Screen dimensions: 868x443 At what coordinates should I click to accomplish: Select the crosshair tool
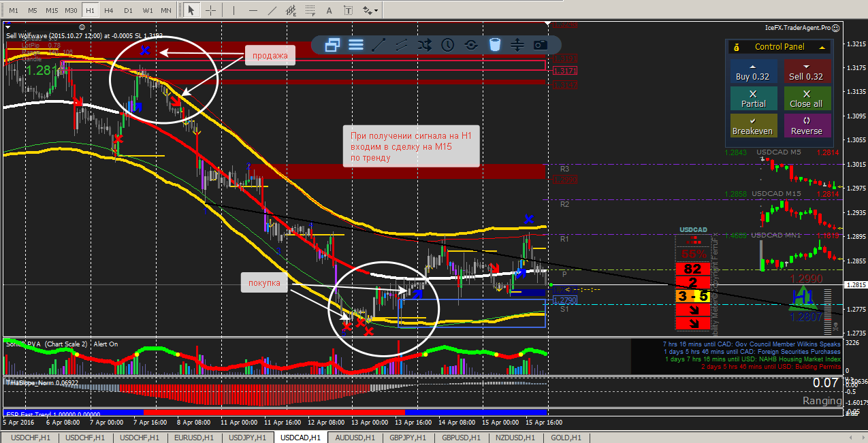pos(212,10)
